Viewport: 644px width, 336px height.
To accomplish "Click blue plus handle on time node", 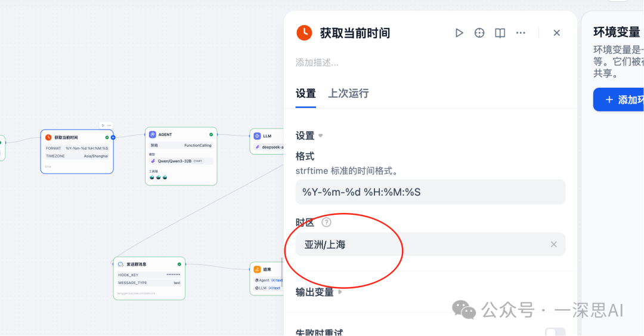I will 113,137.
